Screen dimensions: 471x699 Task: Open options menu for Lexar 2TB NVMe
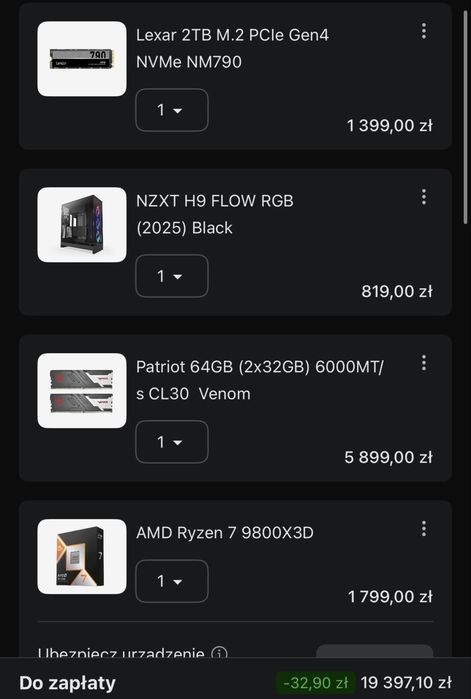424,31
